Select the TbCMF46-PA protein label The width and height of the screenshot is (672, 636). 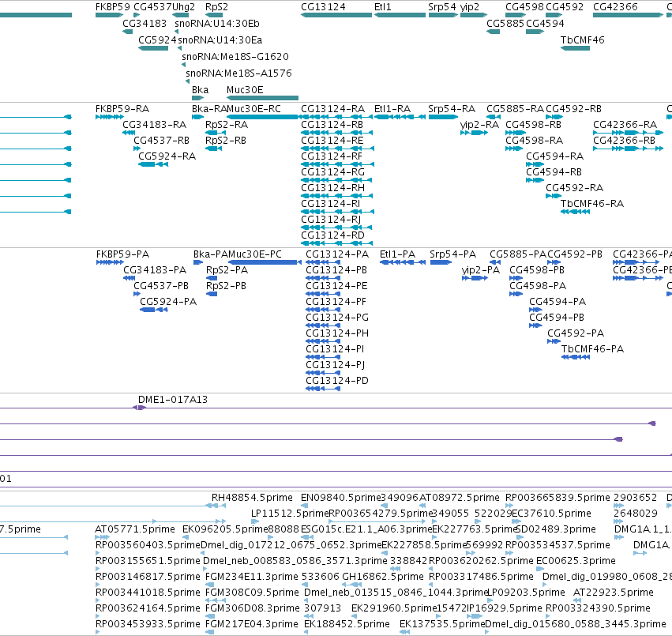tap(592, 349)
